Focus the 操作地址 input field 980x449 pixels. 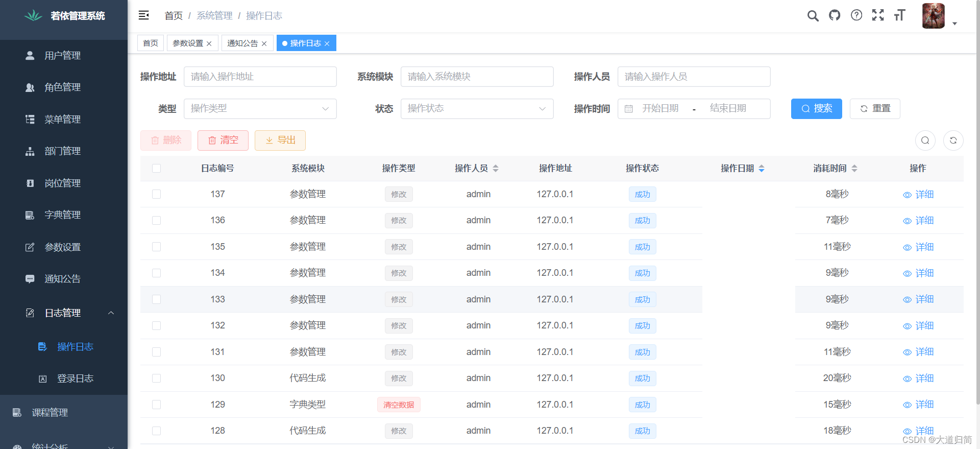click(260, 77)
